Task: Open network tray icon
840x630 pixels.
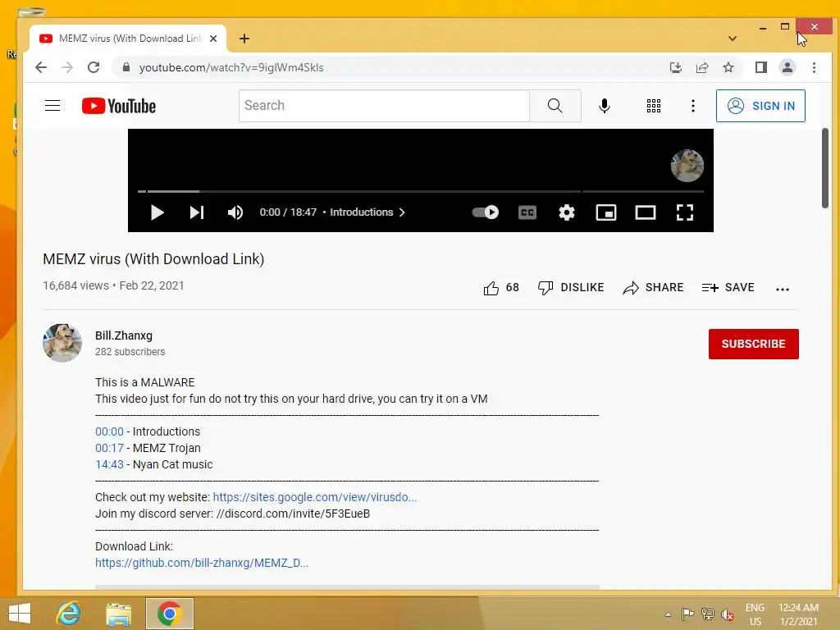Action: pos(708,614)
